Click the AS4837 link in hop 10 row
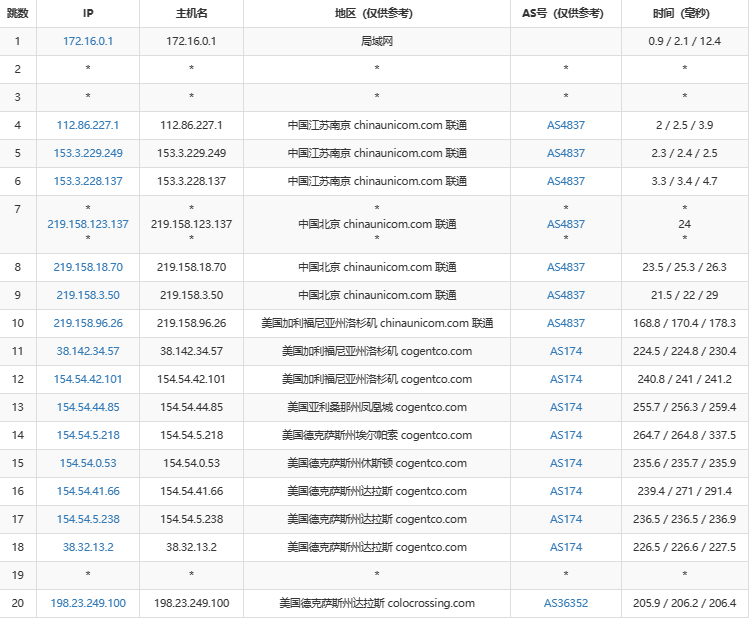This screenshot has width=750, height=621. [566, 323]
